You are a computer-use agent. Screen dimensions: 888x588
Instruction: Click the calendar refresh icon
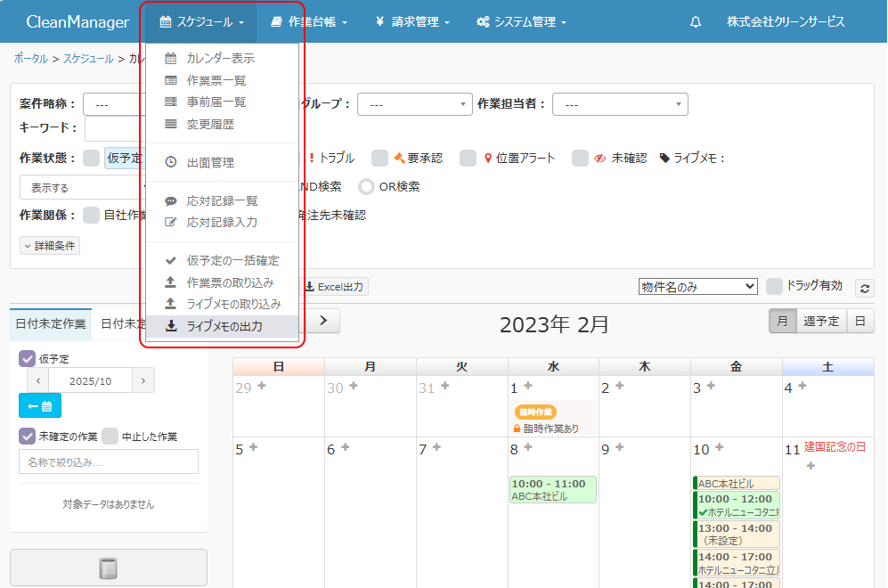pos(864,288)
